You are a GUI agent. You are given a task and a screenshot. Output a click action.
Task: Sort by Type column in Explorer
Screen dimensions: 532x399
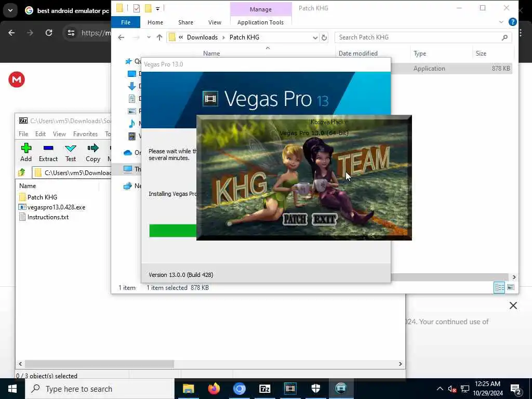(420, 54)
